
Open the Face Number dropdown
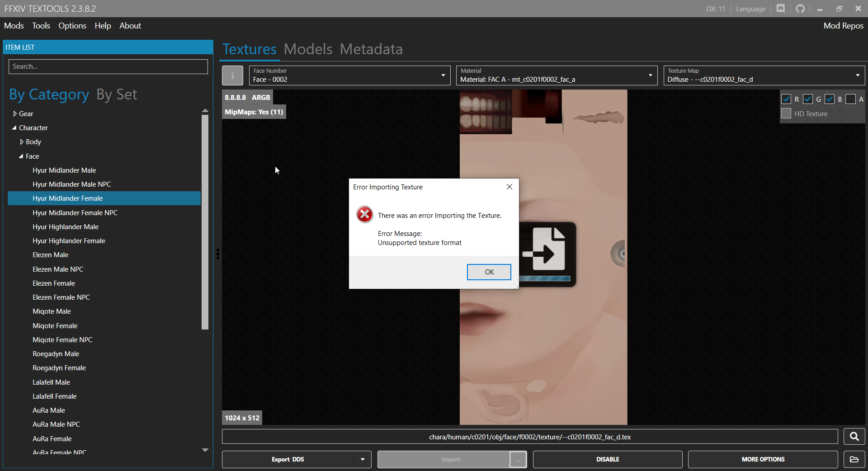pyautogui.click(x=443, y=75)
